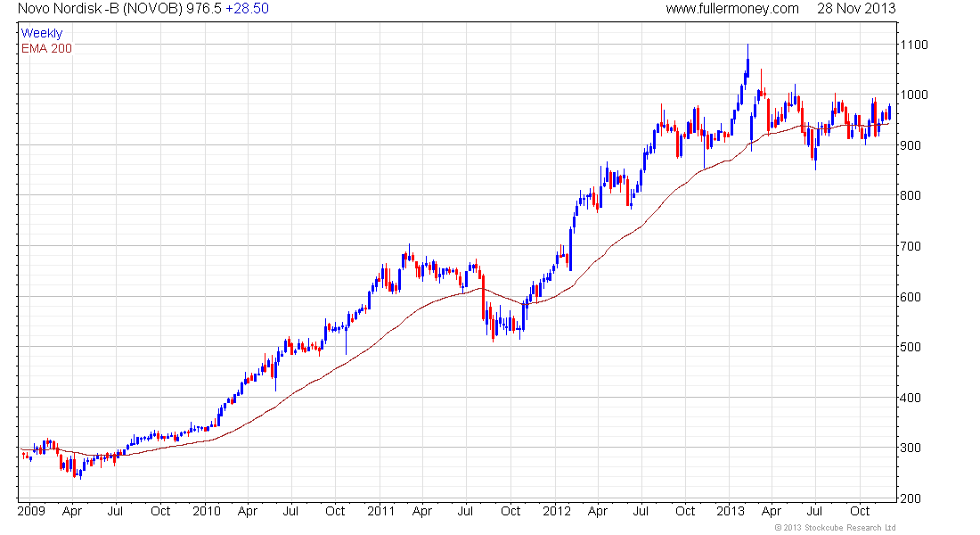Click the 2009 year label on time axis
Image resolution: width=980 pixels, height=535 pixels.
pyautogui.click(x=31, y=511)
